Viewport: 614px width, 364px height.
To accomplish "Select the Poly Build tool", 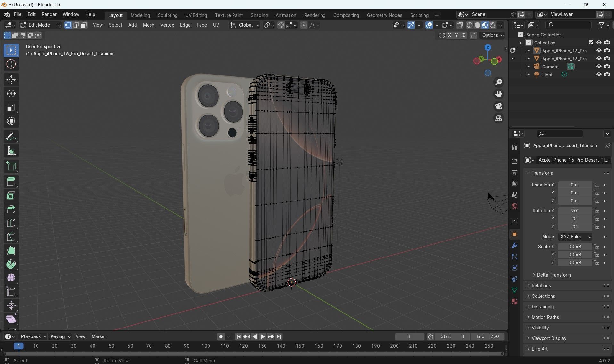I will [x=11, y=250].
